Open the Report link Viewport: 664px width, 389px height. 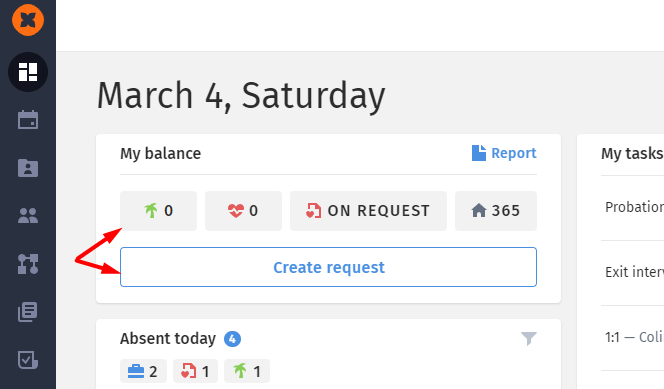click(504, 153)
